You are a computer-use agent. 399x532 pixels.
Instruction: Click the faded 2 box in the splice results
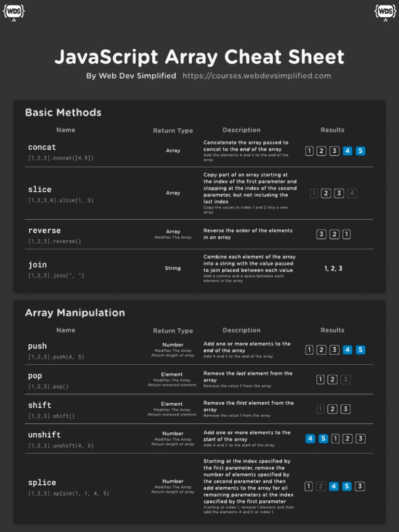tap(321, 486)
